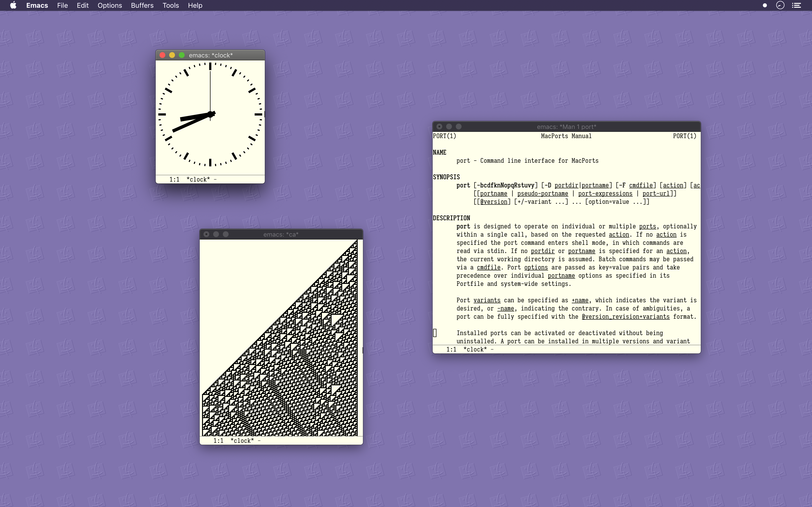Click the notification center list icon

point(796,5)
